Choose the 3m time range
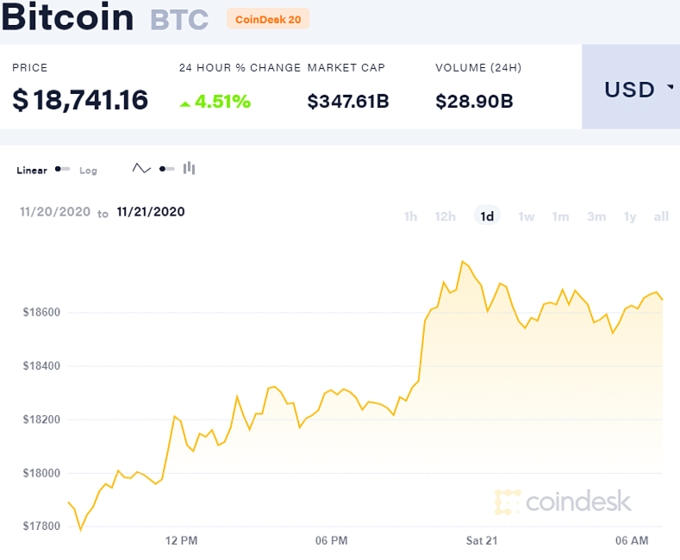Viewport: 680px width, 560px height. 597,216
